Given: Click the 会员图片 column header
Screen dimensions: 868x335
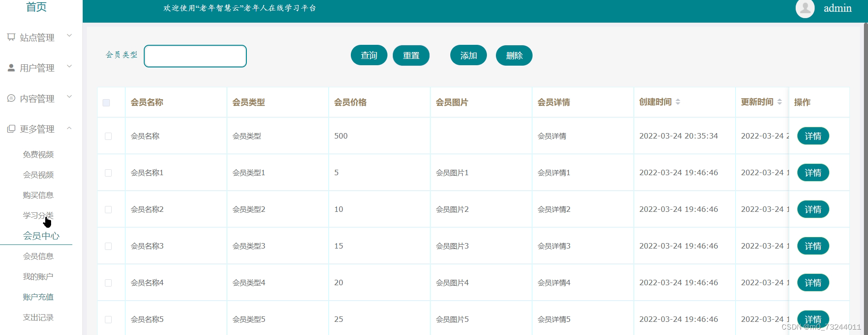Looking at the screenshot, I should (x=452, y=102).
